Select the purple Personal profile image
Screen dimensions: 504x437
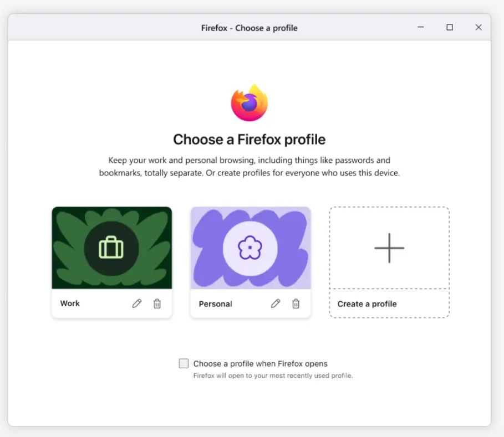(251, 248)
